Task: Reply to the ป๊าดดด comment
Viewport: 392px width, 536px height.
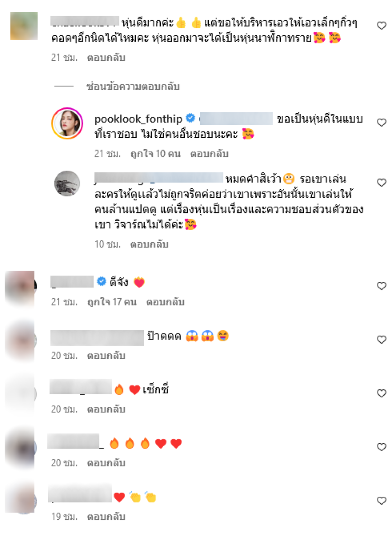Action: 106,356
